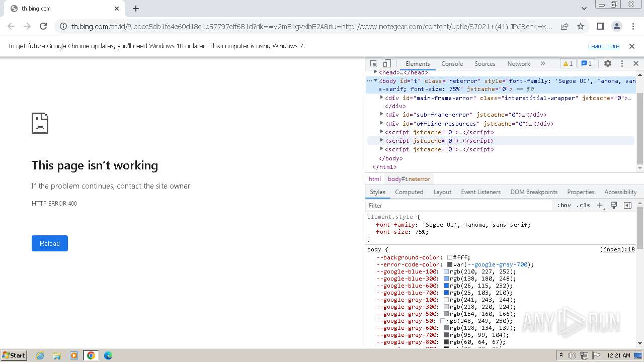Launch Microsoft Edge from taskbar
Screen dimensions: 644x362
pos(108,355)
